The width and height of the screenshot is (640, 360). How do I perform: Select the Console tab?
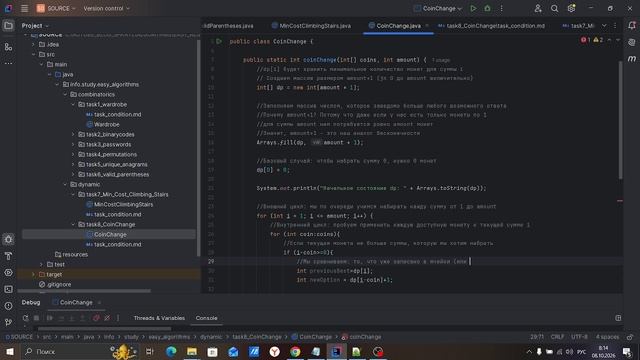[207, 318]
